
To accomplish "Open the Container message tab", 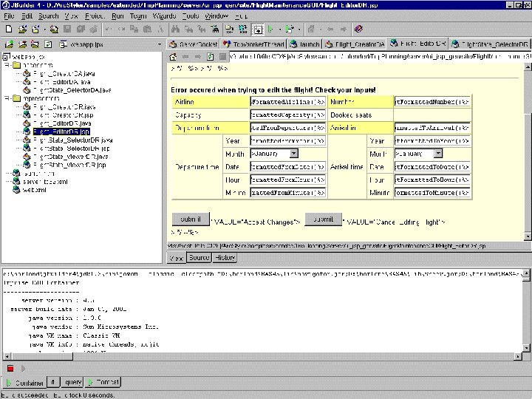I will 25,382.
